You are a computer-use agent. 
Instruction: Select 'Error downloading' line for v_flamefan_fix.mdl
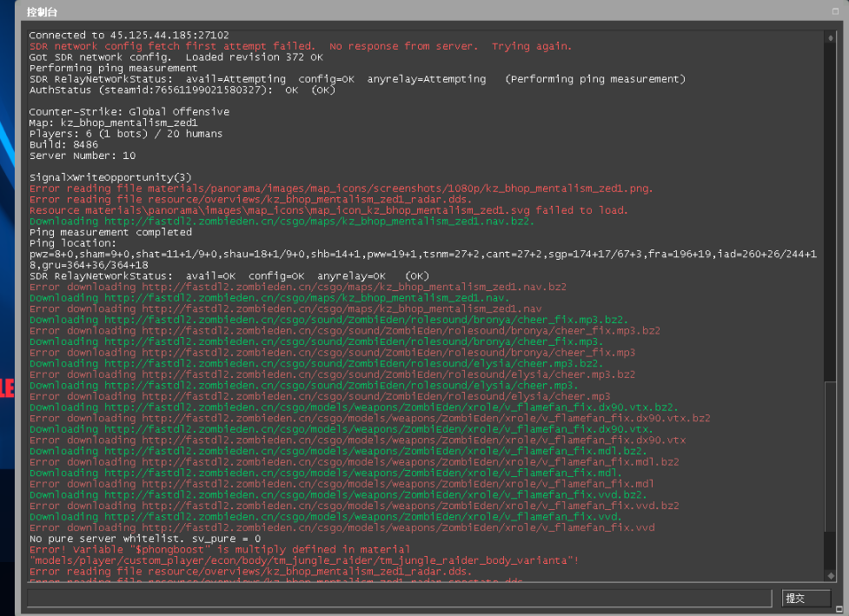pyautogui.click(x=342, y=484)
